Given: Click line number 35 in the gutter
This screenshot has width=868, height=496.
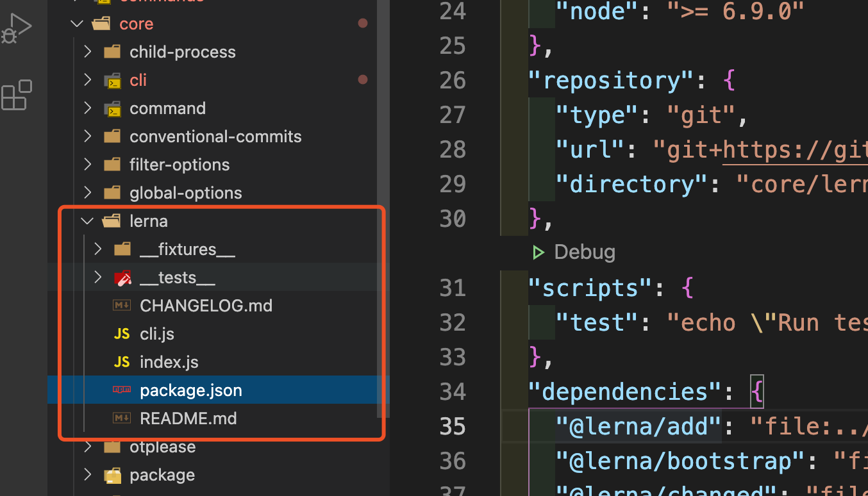Looking at the screenshot, I should point(453,426).
